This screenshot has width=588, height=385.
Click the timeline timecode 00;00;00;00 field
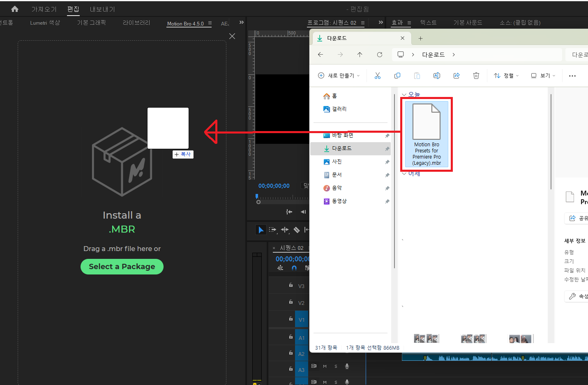click(x=292, y=259)
